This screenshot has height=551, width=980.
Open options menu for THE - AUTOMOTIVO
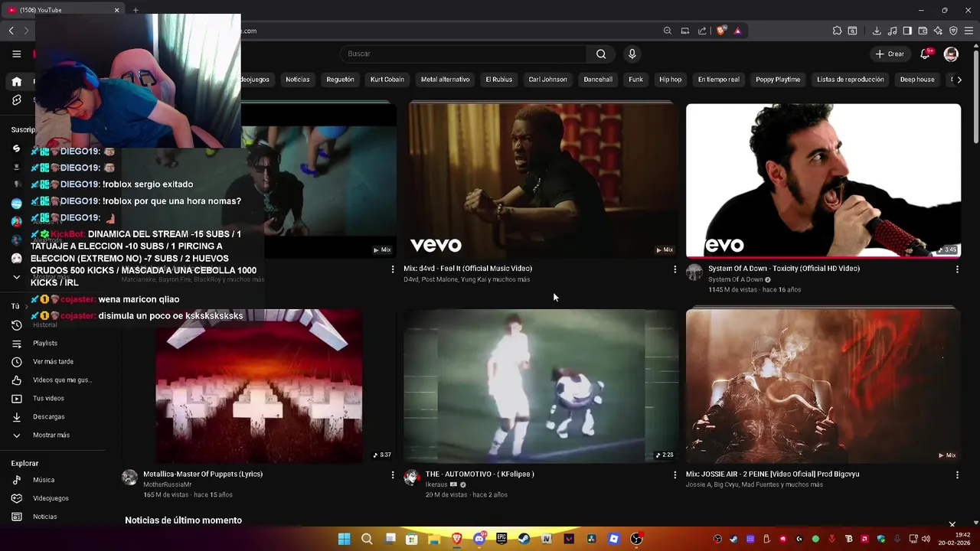coord(675,475)
